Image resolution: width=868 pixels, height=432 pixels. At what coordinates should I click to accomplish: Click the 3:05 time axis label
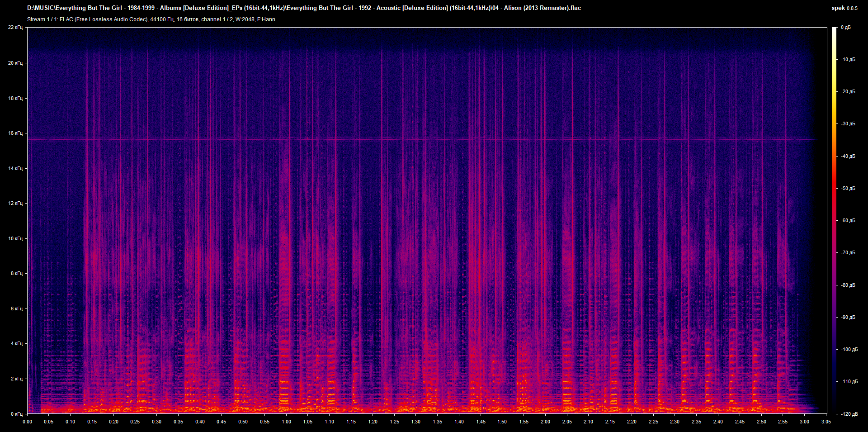click(826, 422)
